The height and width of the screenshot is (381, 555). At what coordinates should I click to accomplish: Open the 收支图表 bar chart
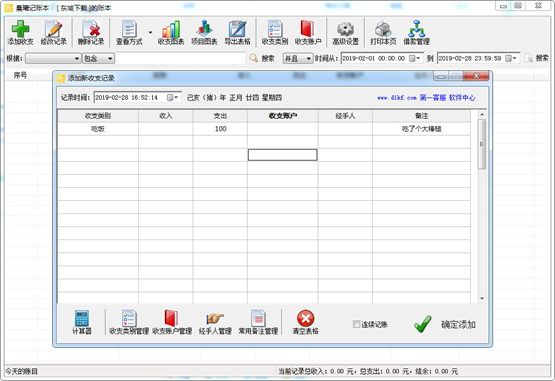pos(171,33)
